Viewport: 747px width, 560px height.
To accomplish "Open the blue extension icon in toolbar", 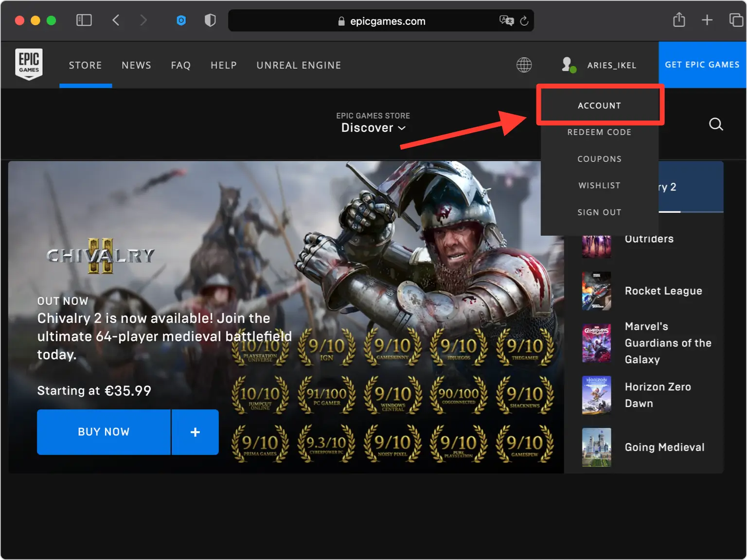I will coord(181,20).
